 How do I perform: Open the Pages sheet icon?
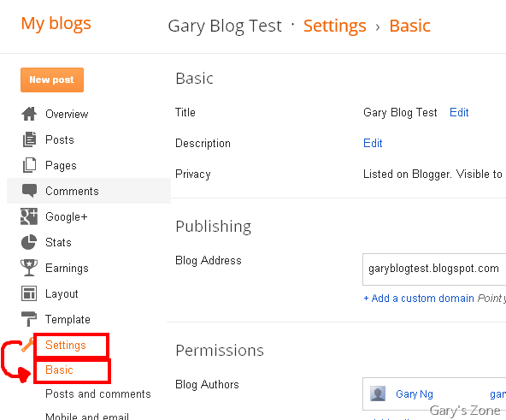point(29,165)
